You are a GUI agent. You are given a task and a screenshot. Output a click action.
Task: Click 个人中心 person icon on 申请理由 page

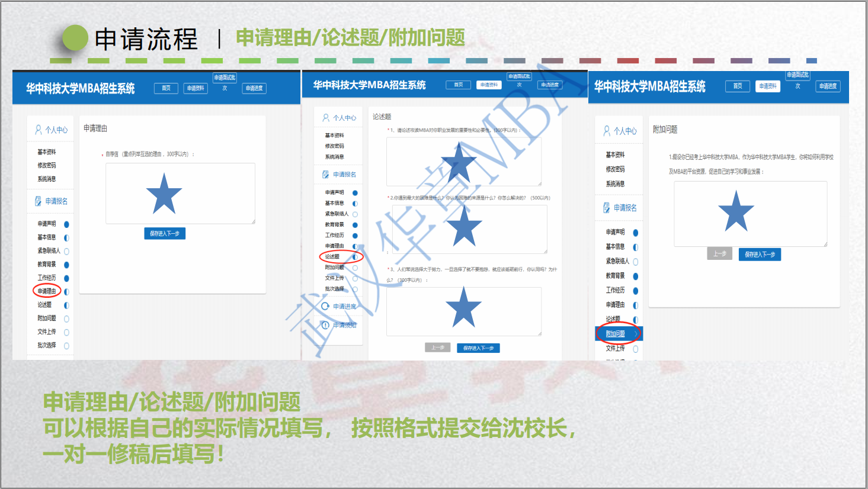pyautogui.click(x=39, y=130)
